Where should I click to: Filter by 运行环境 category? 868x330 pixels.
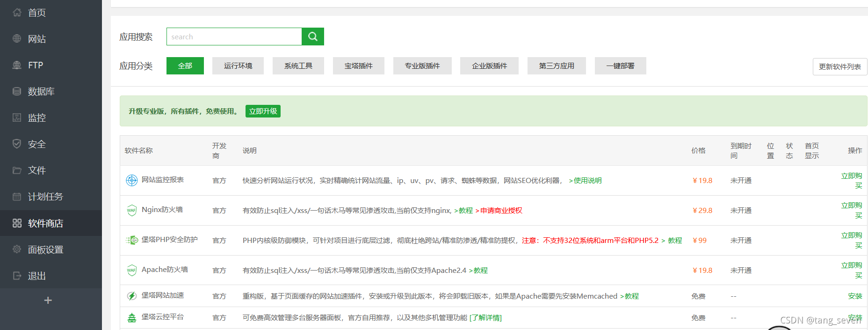pyautogui.click(x=238, y=66)
